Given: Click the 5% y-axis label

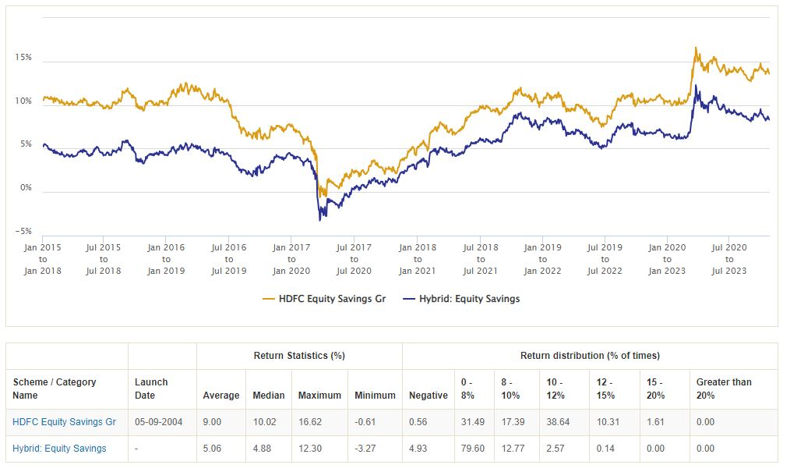Looking at the screenshot, I should pyautogui.click(x=26, y=144).
